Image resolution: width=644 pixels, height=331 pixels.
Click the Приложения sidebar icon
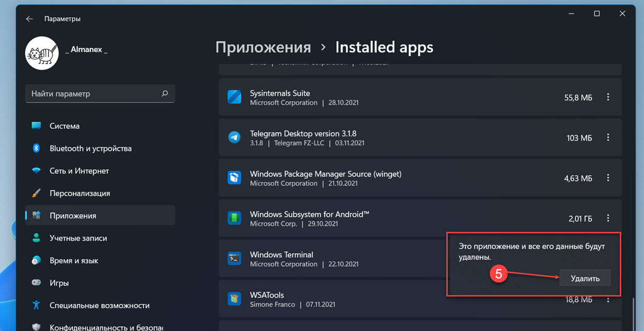pos(36,215)
